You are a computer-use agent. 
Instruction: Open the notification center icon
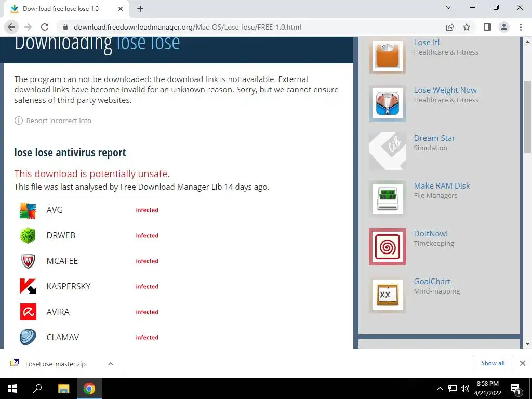pos(516,389)
